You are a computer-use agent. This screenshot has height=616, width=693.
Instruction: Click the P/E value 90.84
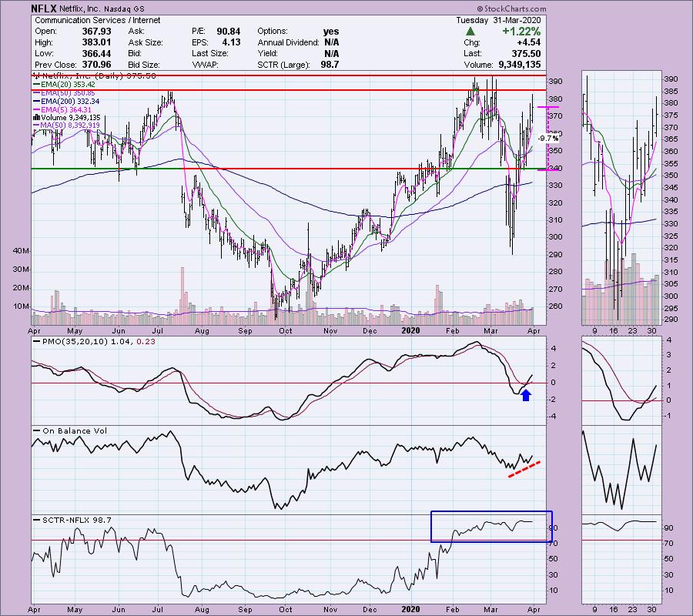229,32
